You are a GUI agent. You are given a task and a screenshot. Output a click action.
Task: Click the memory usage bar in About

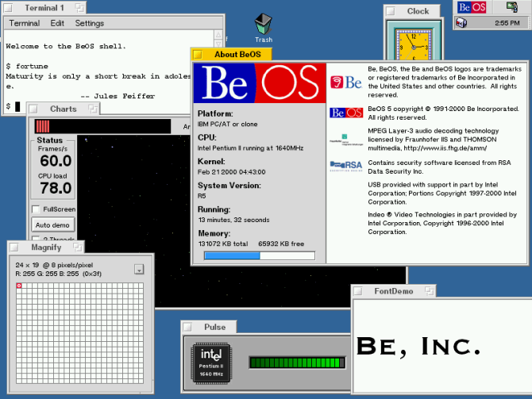(x=260, y=255)
